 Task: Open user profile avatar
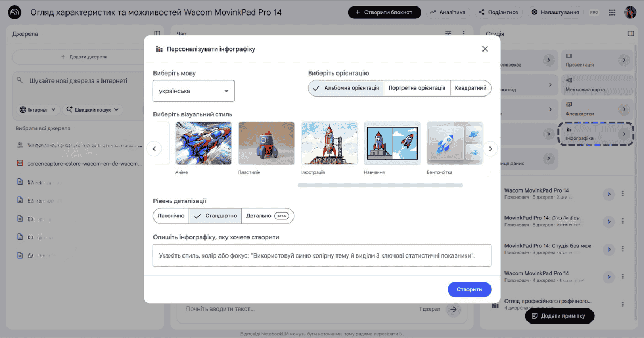tap(630, 12)
